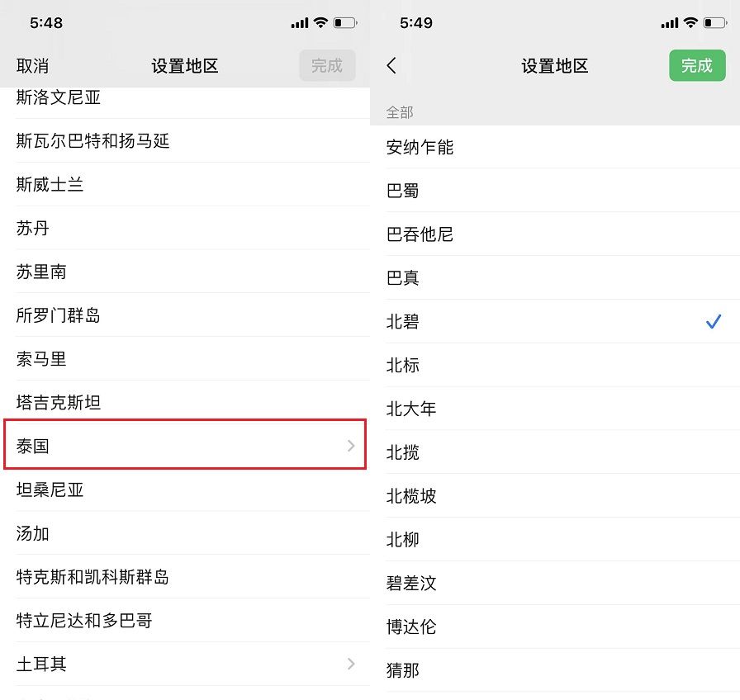Choose 所罗门群岛 from the country list
Image resolution: width=740 pixels, height=700 pixels.
[x=59, y=315]
